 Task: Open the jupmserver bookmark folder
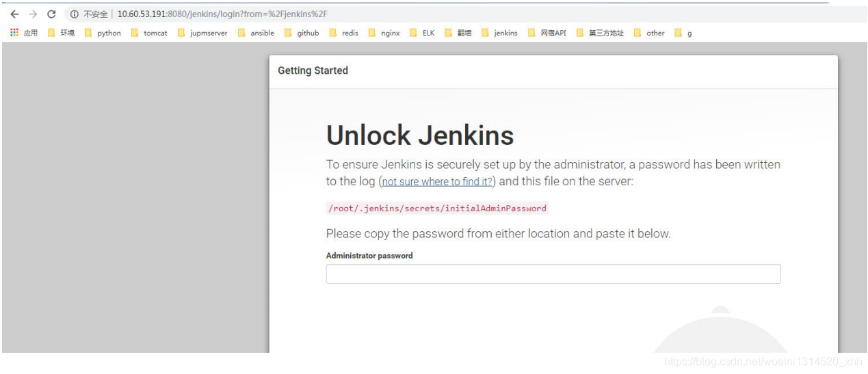tap(202, 33)
